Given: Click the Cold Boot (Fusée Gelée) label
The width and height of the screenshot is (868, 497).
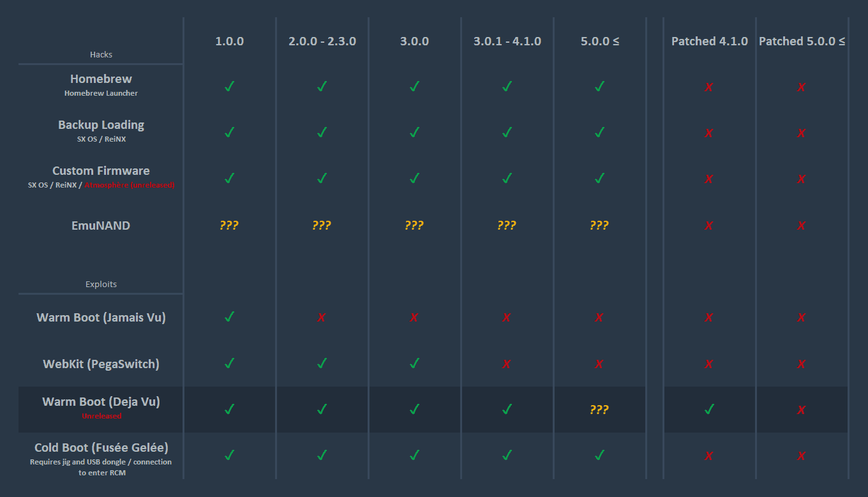Looking at the screenshot, I should pos(101,448).
